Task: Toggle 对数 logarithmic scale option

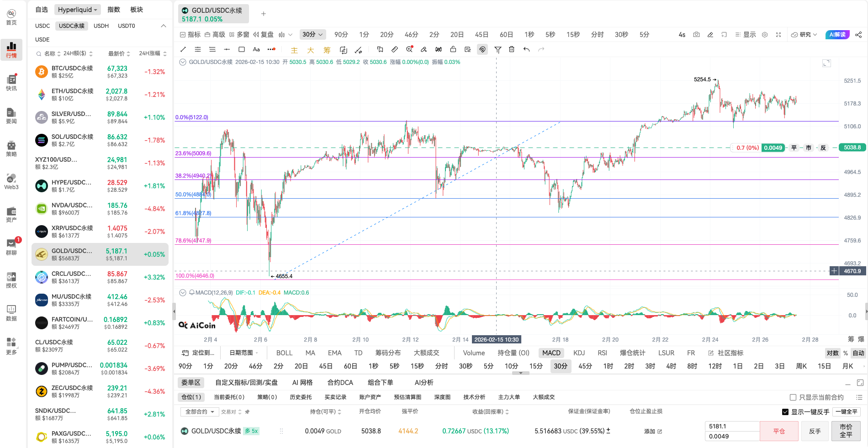Action: point(832,353)
